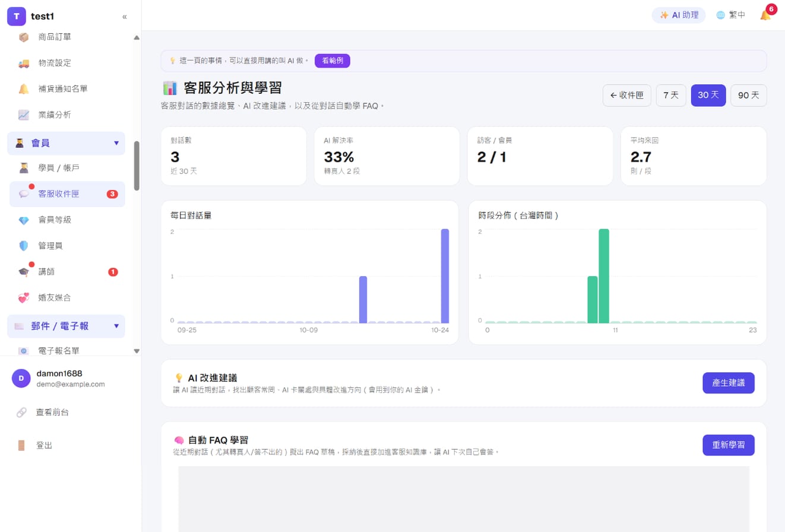Screen dimensions: 785x532
Task: Click the 講師 graduation cap icon
Action: pyautogui.click(x=24, y=271)
